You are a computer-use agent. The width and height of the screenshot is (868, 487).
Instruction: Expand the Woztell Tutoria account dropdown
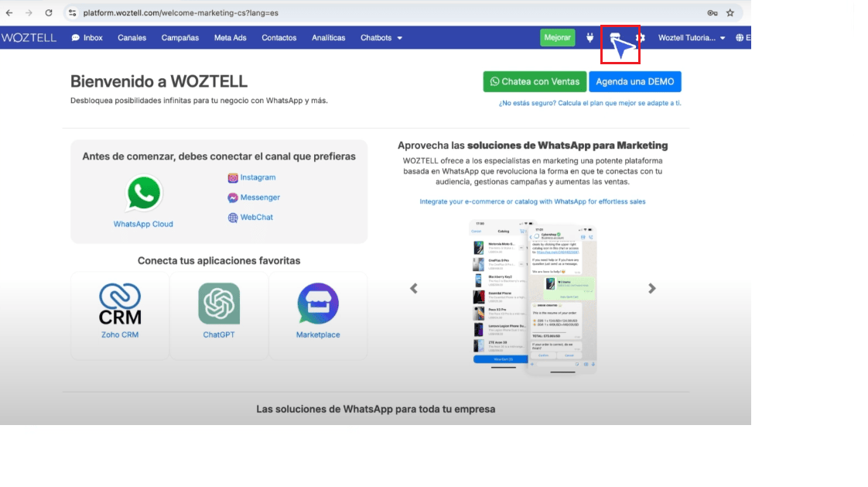[x=692, y=38]
